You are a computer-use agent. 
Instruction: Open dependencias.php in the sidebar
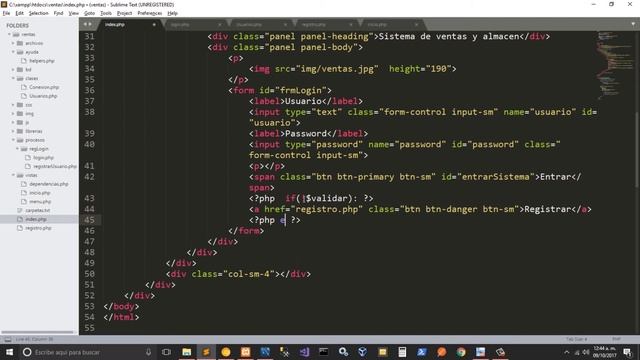click(49, 184)
